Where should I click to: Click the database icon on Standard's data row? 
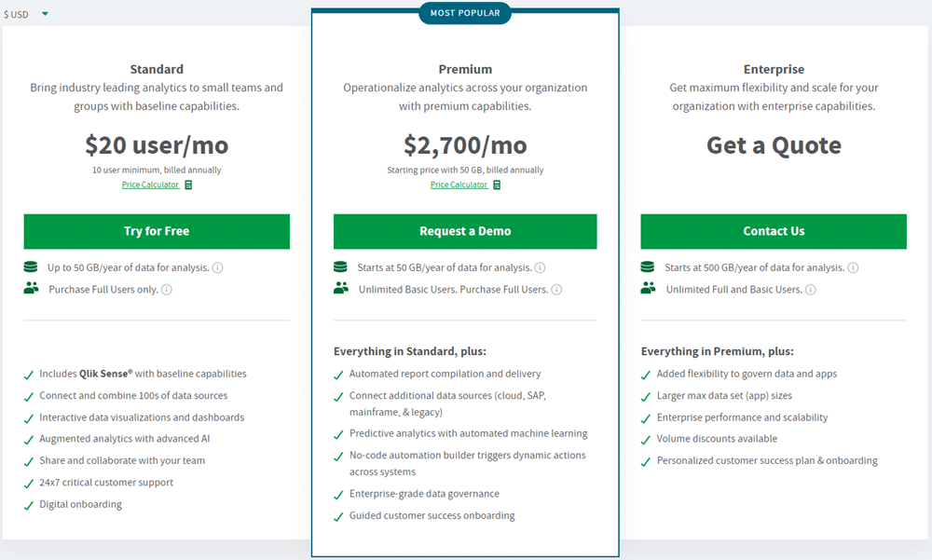pos(31,267)
